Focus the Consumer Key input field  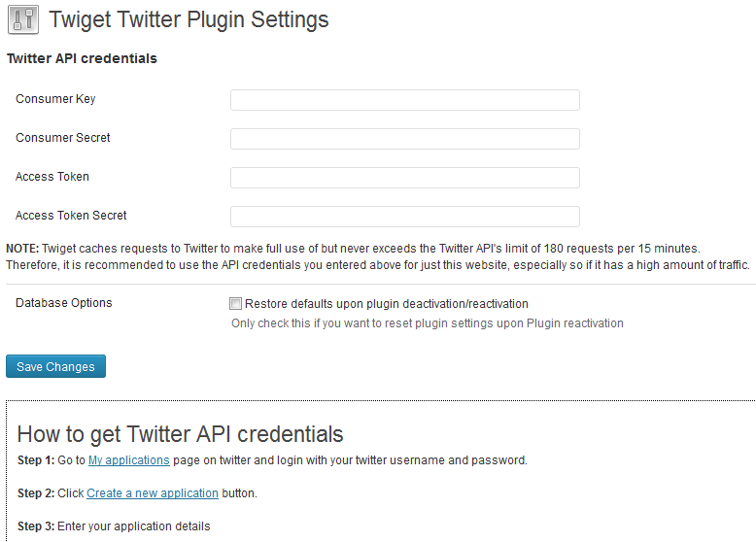pyautogui.click(x=405, y=100)
